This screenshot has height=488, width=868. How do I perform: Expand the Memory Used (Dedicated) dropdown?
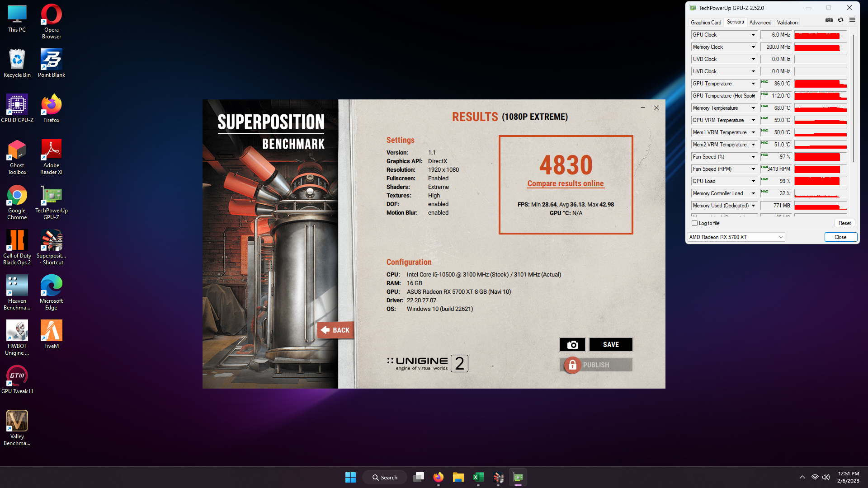tap(753, 206)
